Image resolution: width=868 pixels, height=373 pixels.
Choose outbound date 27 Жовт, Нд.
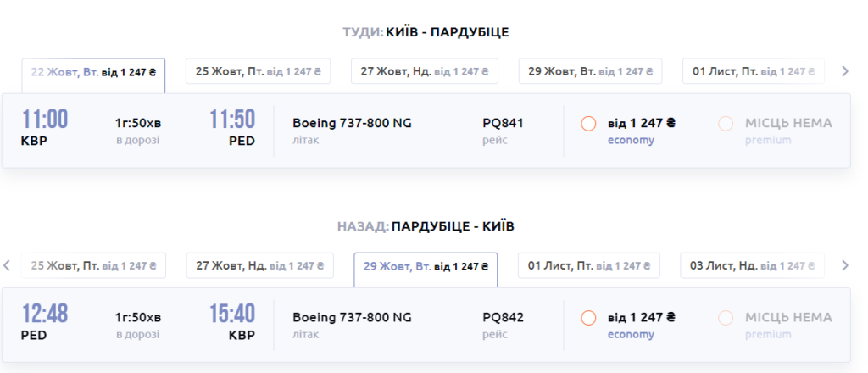423,71
